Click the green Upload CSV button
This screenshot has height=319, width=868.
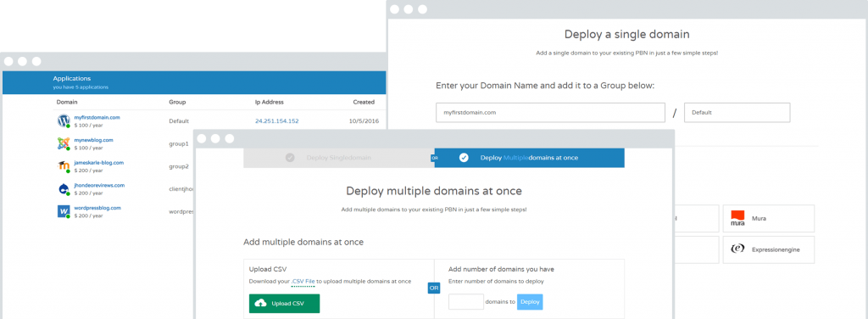click(x=284, y=304)
